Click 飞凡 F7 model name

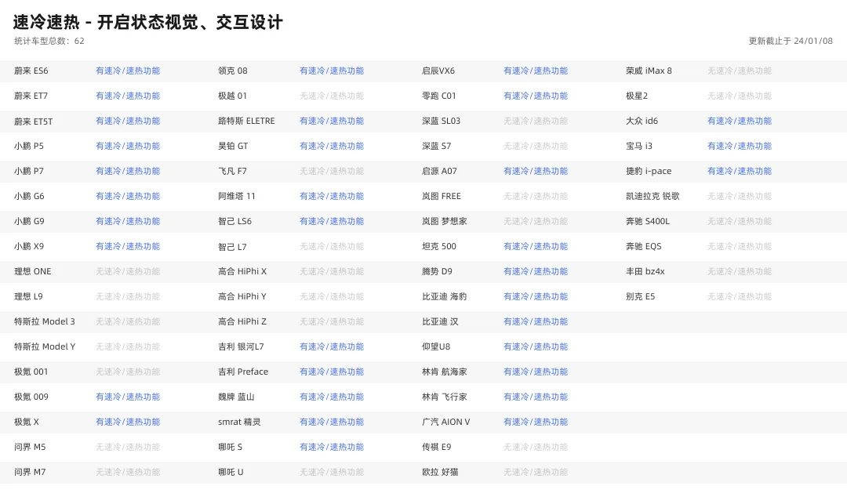click(232, 171)
